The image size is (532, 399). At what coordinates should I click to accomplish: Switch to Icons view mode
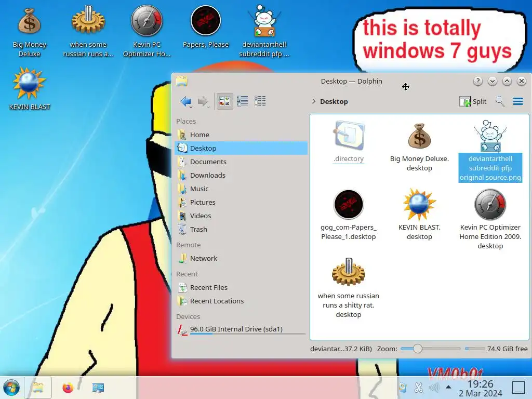coord(224,101)
